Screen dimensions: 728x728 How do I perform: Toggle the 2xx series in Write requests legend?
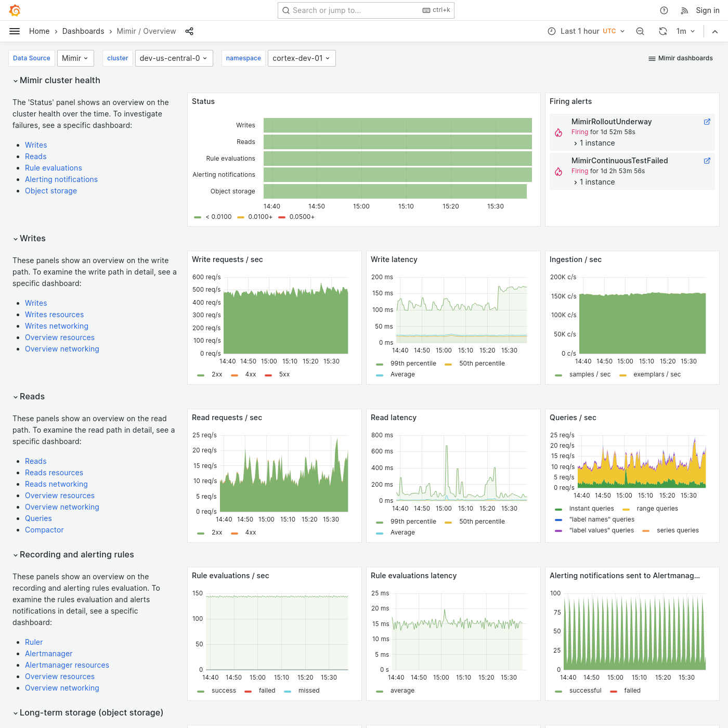pos(217,374)
